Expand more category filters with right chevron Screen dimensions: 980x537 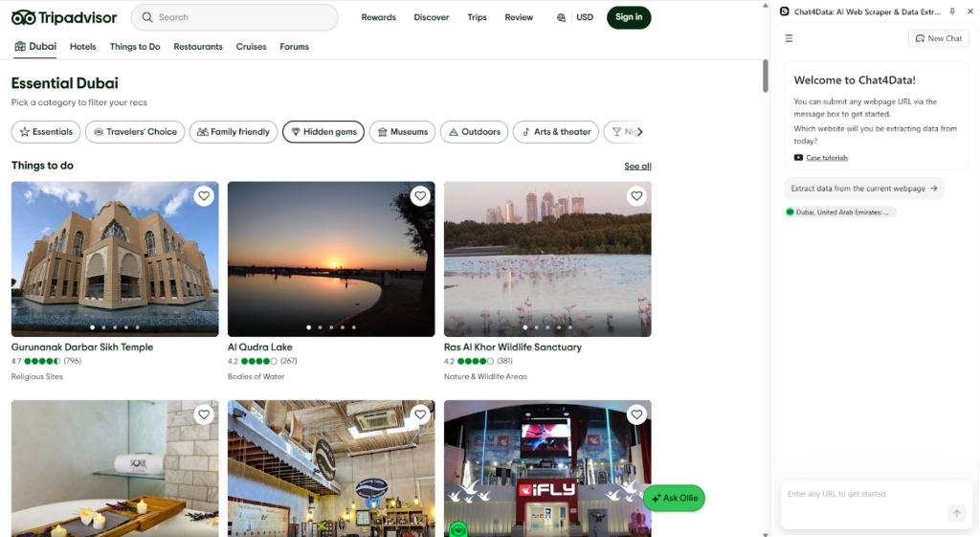[x=640, y=132]
